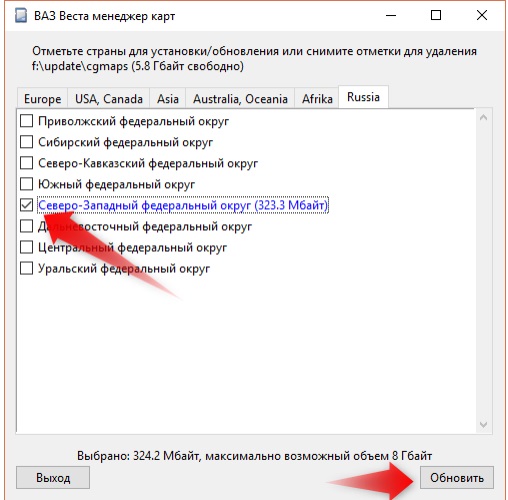The image size is (508, 500).
Task: Enable Центральный федеральный округ checkbox
Action: coord(26,247)
